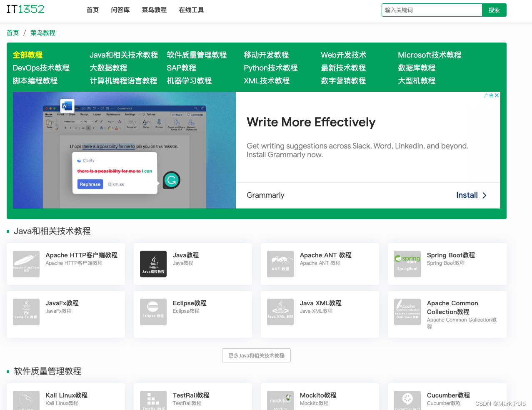Open the Kali Linux教程 icon
532x410 pixels.
tap(26, 400)
